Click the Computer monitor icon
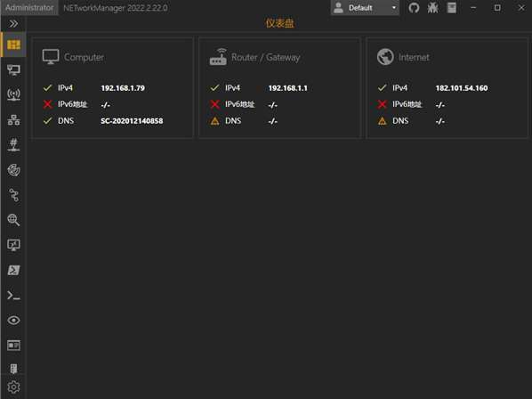 pyautogui.click(x=51, y=57)
